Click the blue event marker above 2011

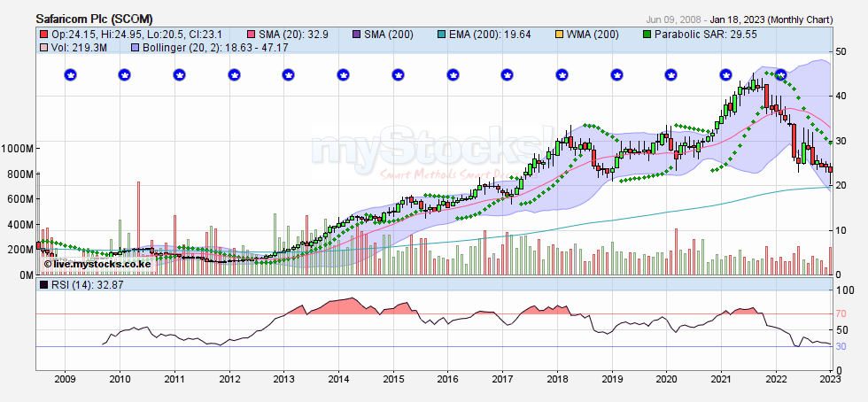pyautogui.click(x=179, y=75)
